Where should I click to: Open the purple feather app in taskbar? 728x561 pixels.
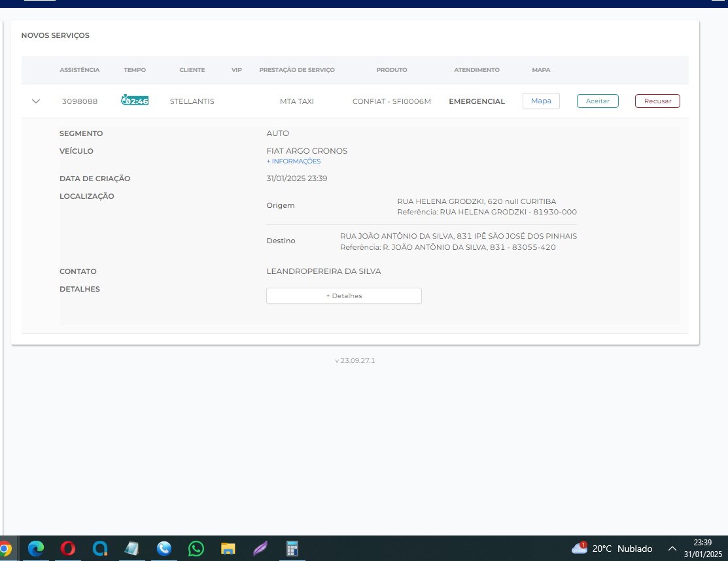tap(260, 549)
